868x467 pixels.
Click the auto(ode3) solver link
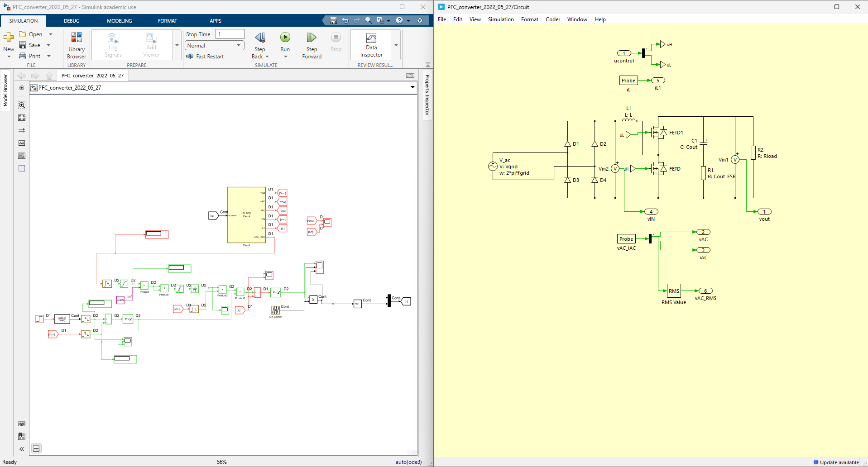point(408,462)
